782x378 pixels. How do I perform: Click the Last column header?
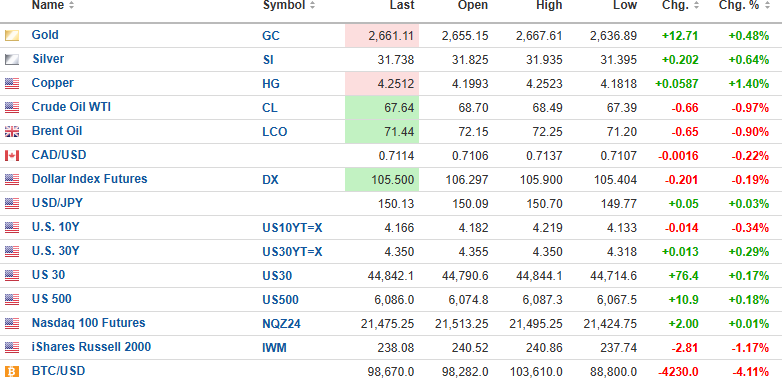(x=402, y=5)
